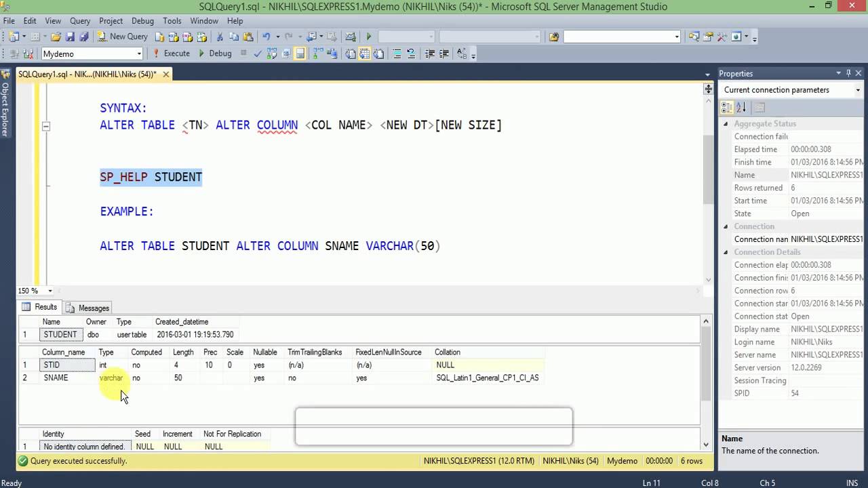Click the Change Connection icon

pyautogui.click(x=28, y=54)
